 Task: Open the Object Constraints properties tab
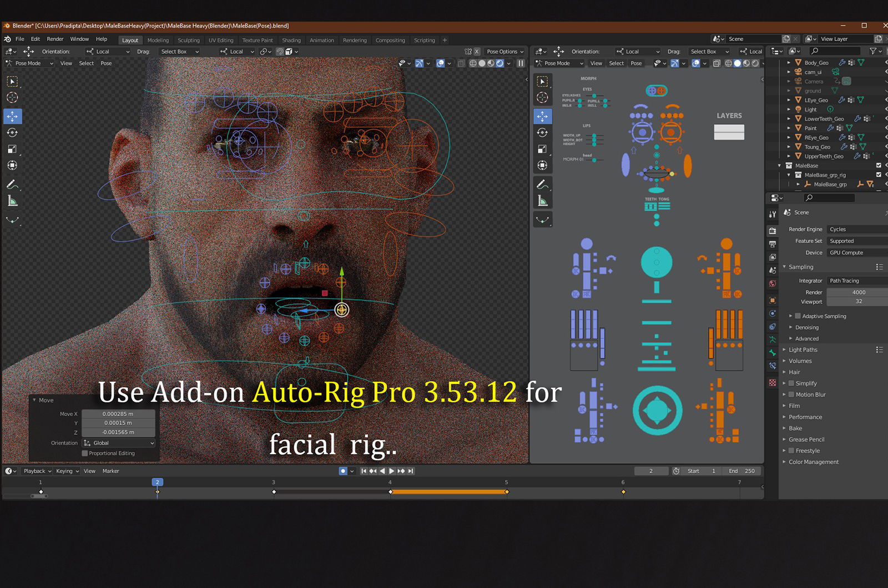773,327
